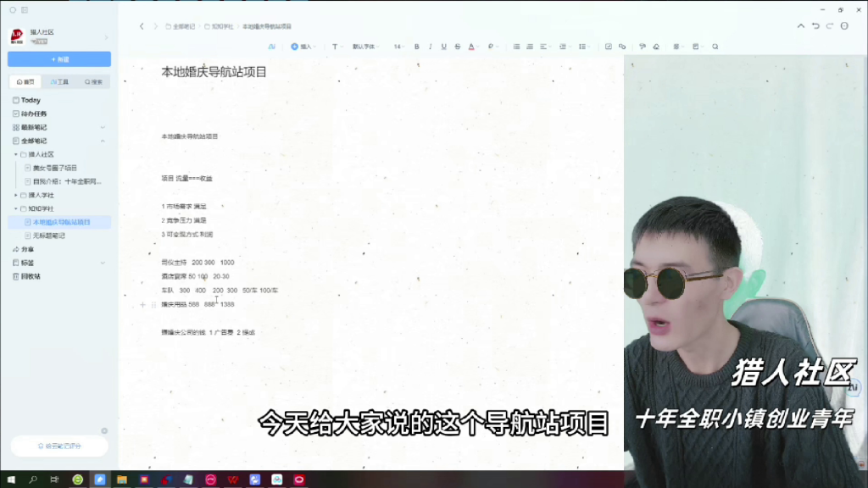Click the underline toolbar icon
The image size is (868, 488).
(x=444, y=47)
